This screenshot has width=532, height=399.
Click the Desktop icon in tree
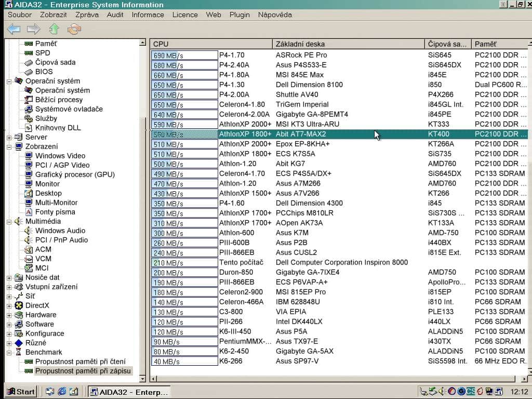coord(29,193)
